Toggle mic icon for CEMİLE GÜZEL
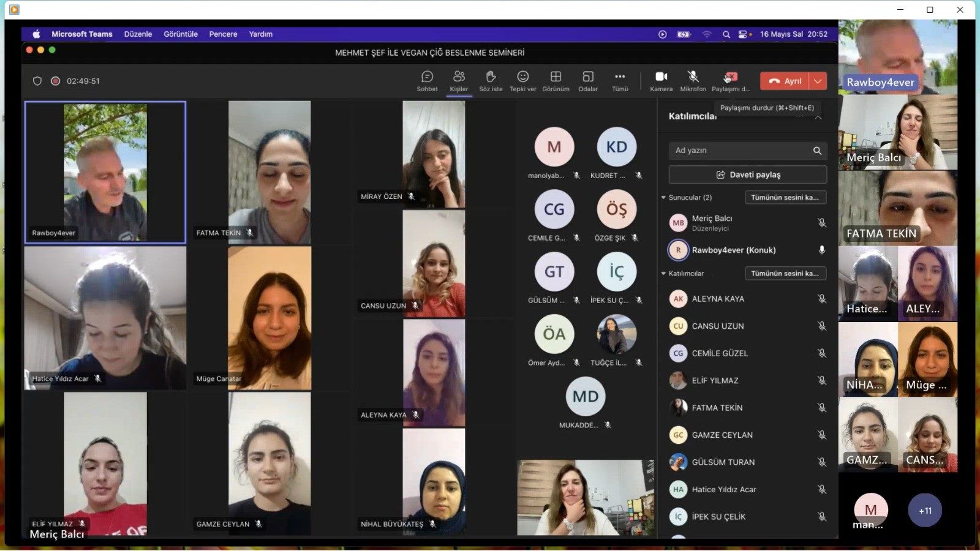980x551 pixels. click(x=822, y=353)
